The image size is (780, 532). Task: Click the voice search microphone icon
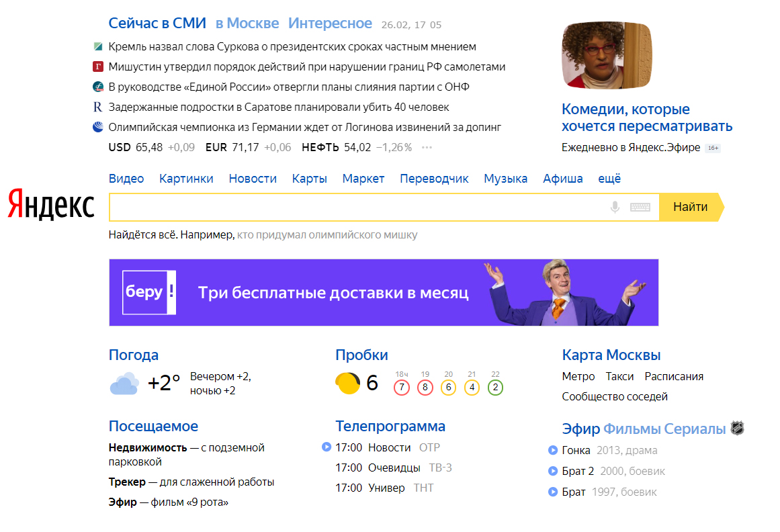point(614,207)
